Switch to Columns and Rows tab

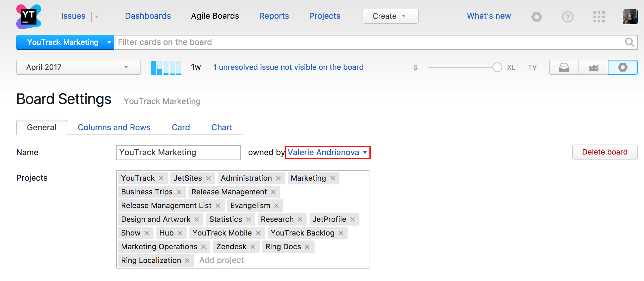point(114,127)
